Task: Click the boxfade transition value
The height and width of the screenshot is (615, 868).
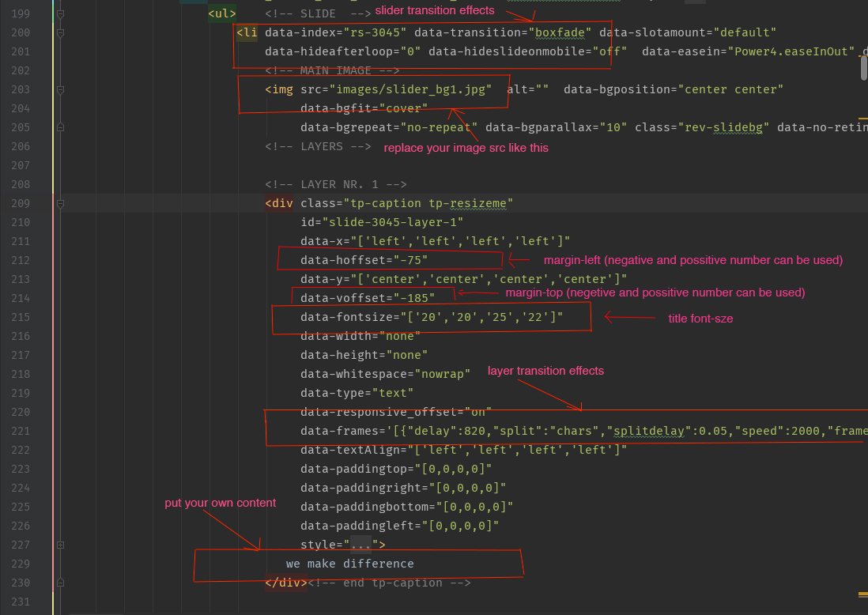Action: coord(560,32)
